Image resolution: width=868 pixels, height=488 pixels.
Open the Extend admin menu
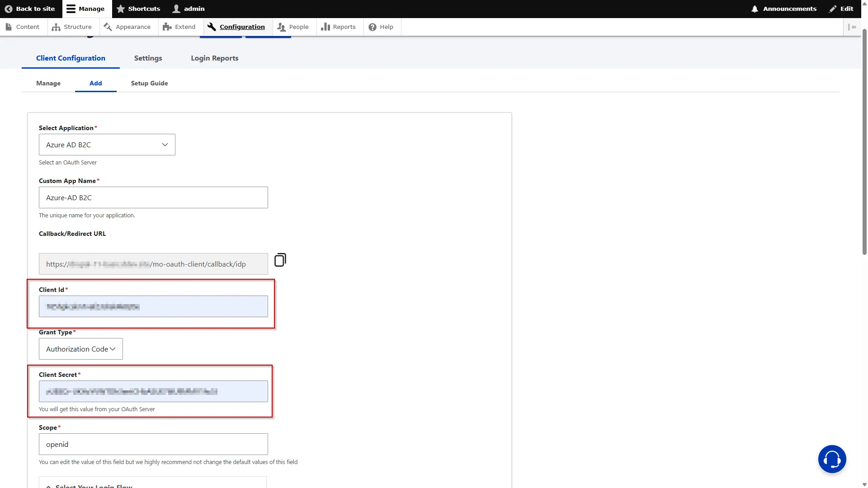(179, 27)
